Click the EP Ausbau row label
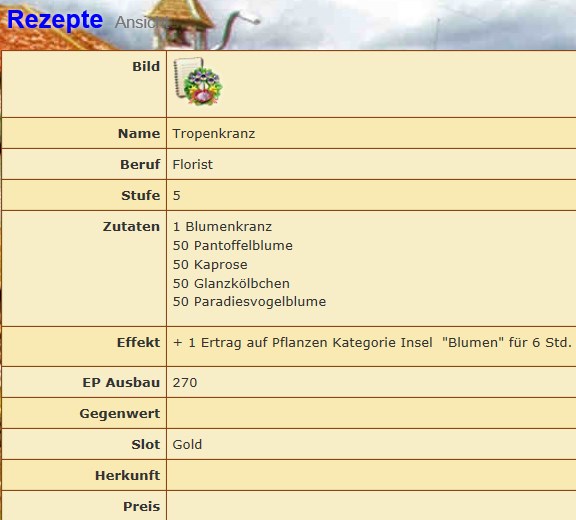The height and width of the screenshot is (520, 576). point(121,383)
